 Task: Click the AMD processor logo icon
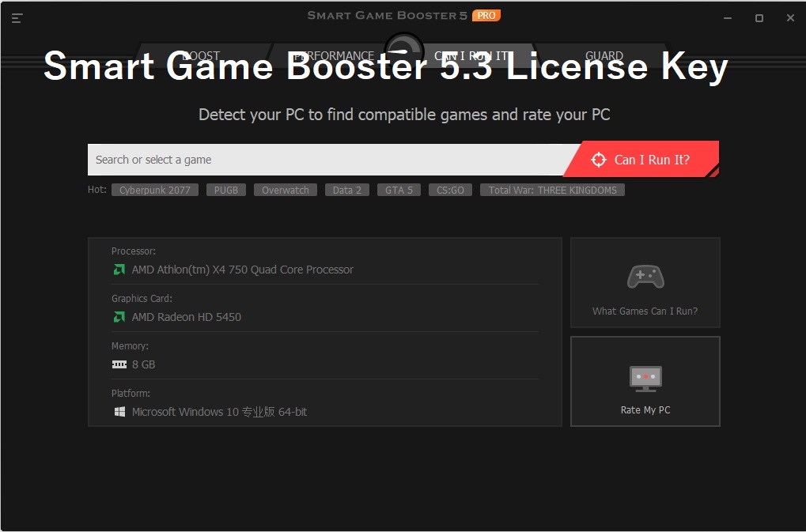pyautogui.click(x=119, y=270)
